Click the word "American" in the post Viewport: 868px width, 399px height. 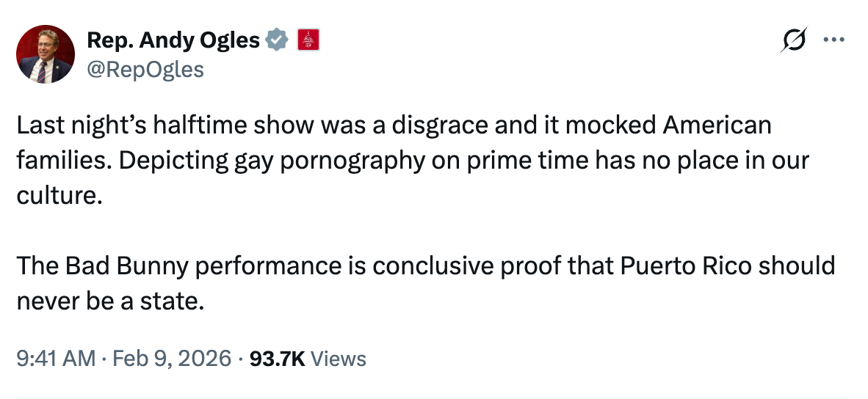[717, 125]
